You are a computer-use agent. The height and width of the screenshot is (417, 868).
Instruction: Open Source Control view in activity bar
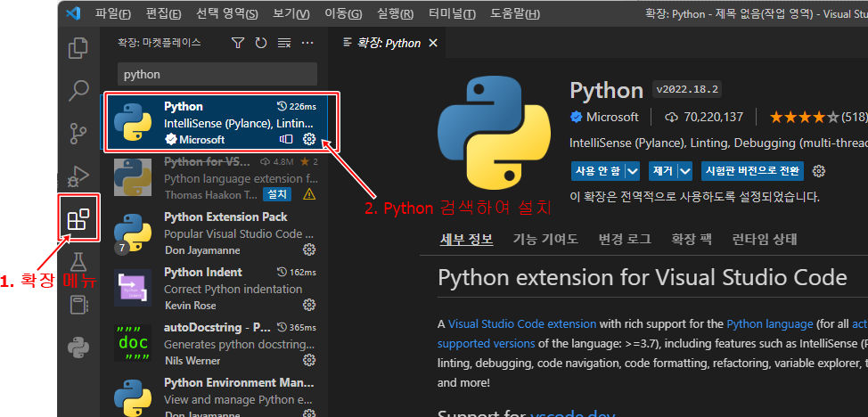click(x=78, y=134)
